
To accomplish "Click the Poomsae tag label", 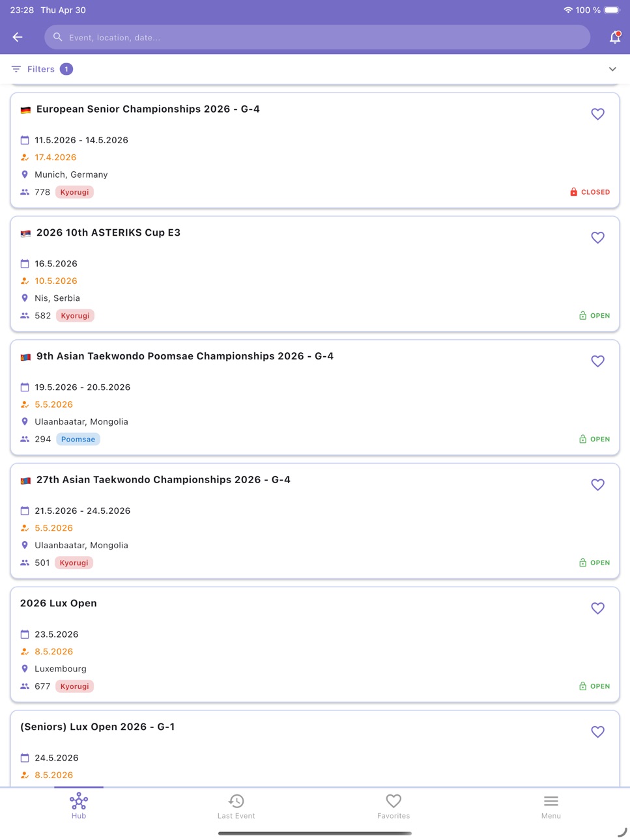I will pos(78,440).
